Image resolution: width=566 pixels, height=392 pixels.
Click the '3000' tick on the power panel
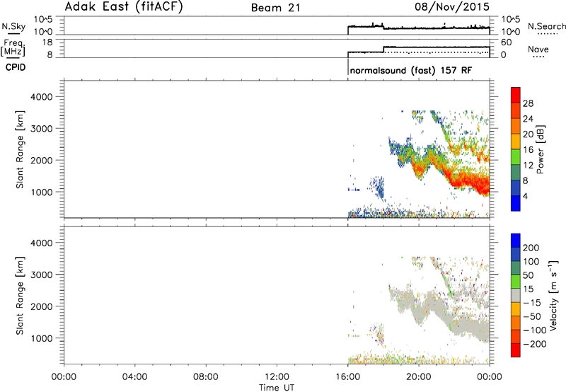[42, 129]
